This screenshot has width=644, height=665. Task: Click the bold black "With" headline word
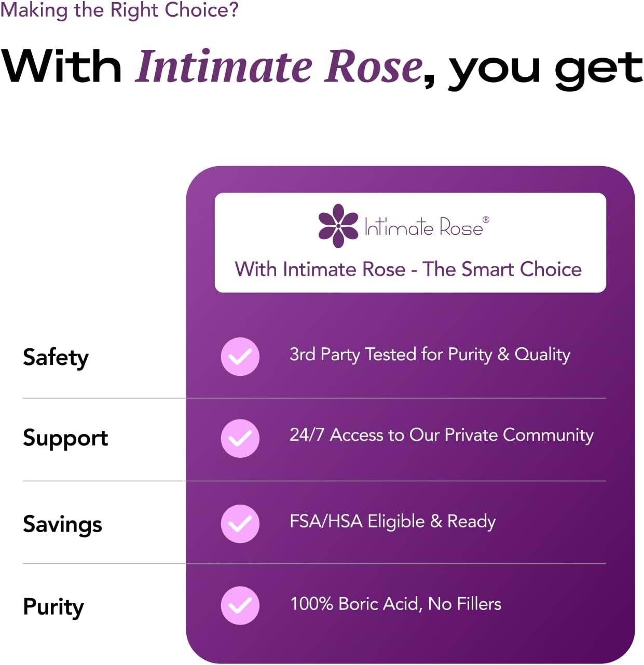click(61, 67)
